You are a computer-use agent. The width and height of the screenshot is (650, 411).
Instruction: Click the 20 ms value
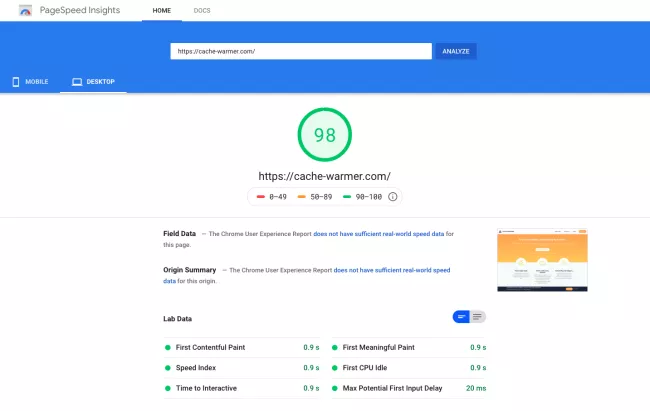pyautogui.click(x=476, y=388)
